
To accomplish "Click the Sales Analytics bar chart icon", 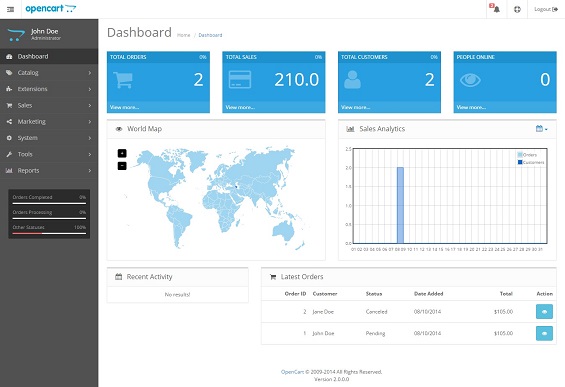I will pyautogui.click(x=350, y=129).
